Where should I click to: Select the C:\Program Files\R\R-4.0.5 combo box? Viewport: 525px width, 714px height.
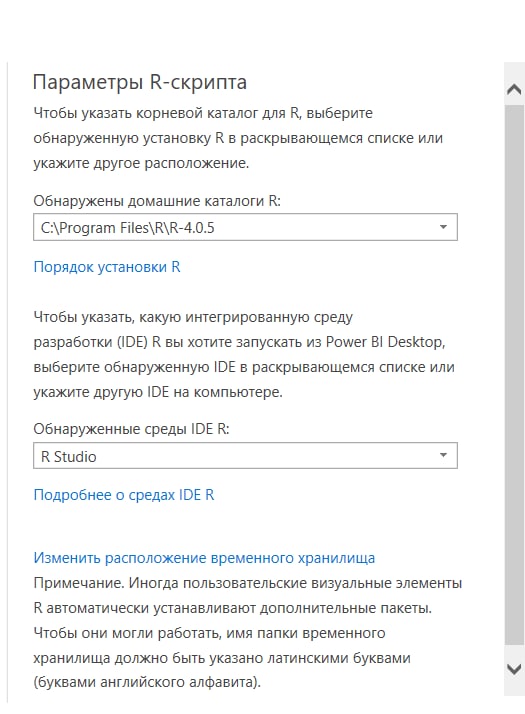pyautogui.click(x=245, y=227)
